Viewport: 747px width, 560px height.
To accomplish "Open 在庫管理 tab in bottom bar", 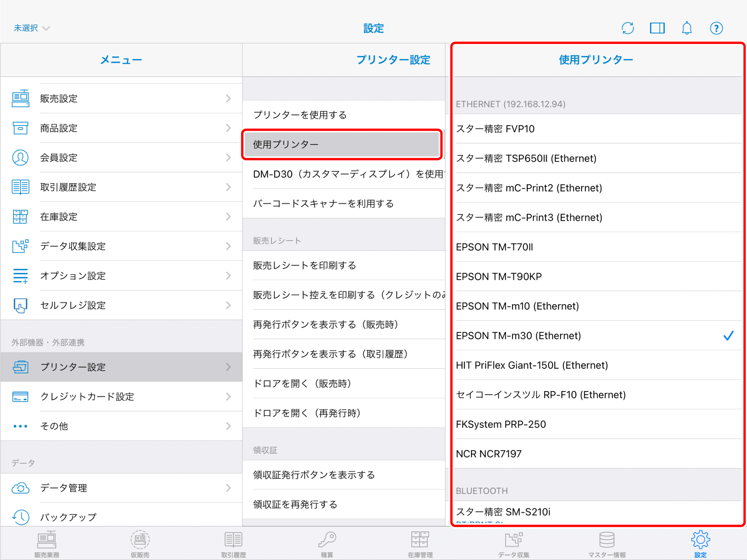I will (420, 545).
